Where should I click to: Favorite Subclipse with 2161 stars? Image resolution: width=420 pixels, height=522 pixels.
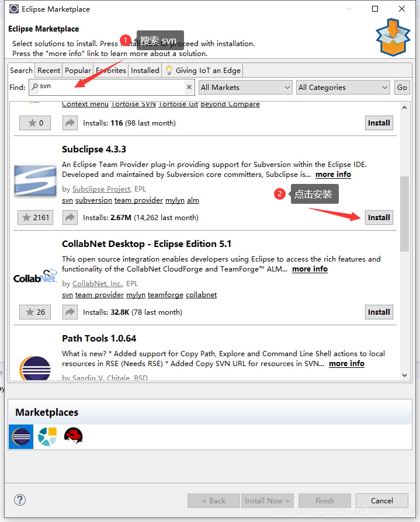point(35,217)
